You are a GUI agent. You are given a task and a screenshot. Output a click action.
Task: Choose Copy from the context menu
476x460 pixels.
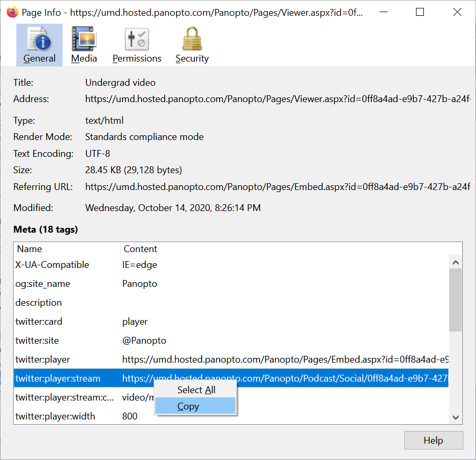pyautogui.click(x=195, y=406)
